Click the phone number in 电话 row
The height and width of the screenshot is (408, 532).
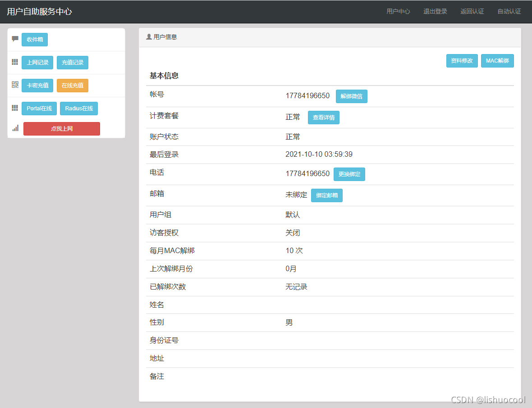pos(307,174)
